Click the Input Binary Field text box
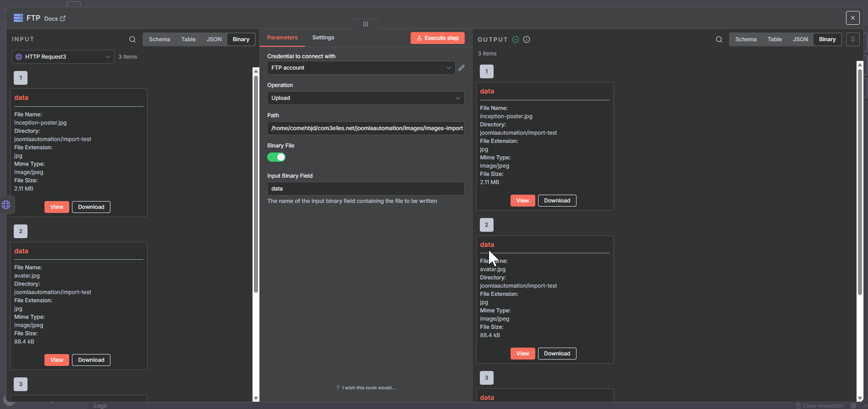Viewport: 868px width, 409px height. [x=365, y=189]
